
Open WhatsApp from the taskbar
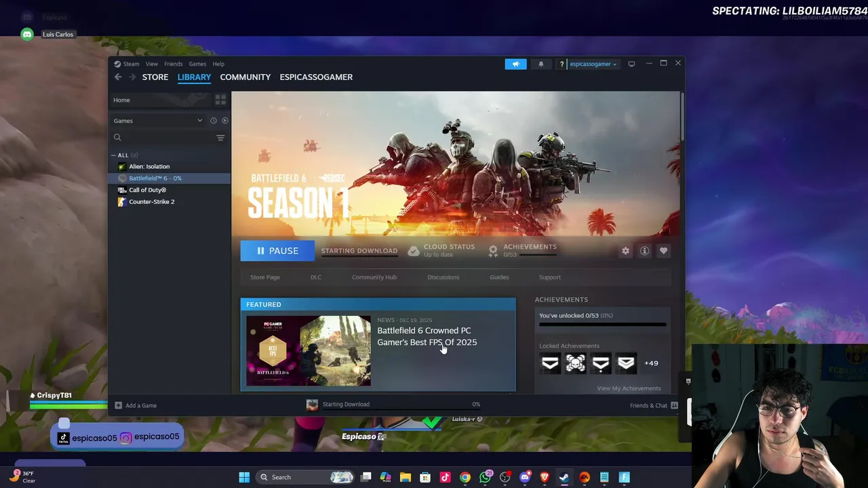[486, 477]
